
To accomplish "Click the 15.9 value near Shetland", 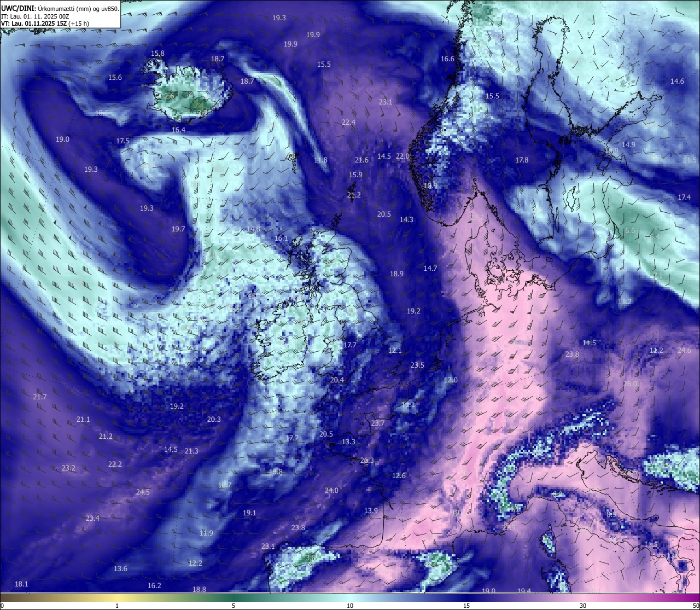I will pos(355,175).
